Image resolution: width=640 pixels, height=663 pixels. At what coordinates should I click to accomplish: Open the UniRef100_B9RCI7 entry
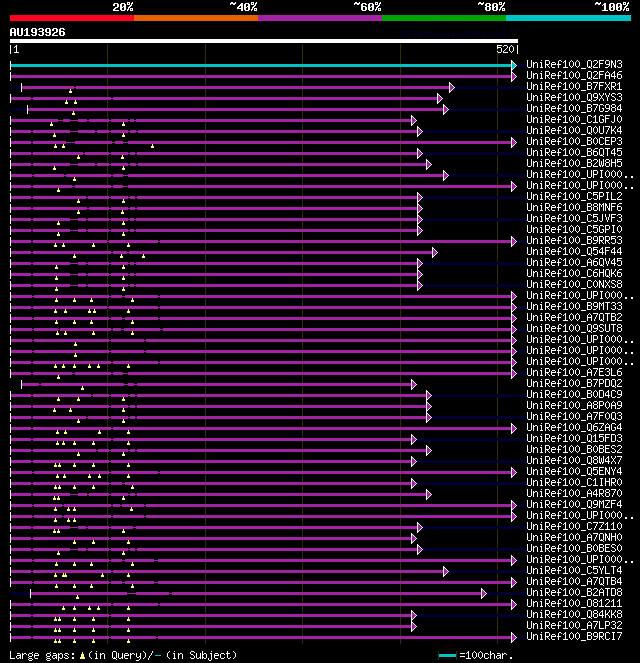574,636
